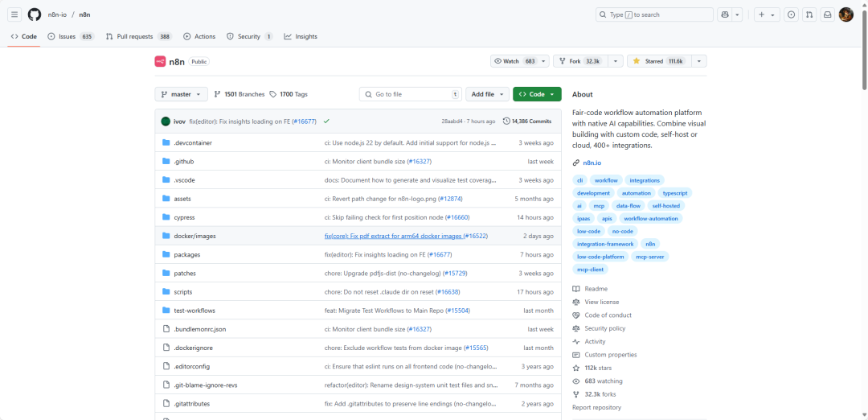
Task: Switch to the Code tab
Action: coord(24,36)
